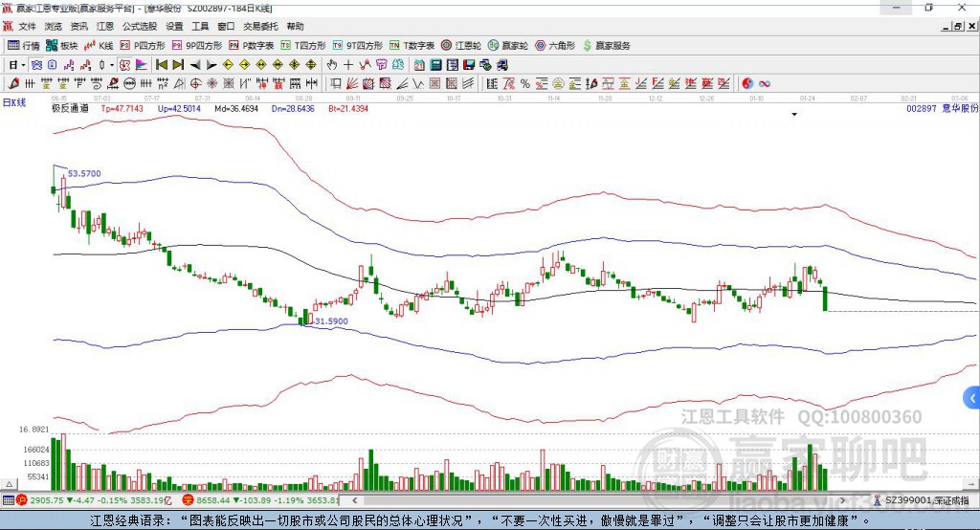The height and width of the screenshot is (530, 980).
Task: Open the 9P四方形 tool
Action: tap(197, 46)
